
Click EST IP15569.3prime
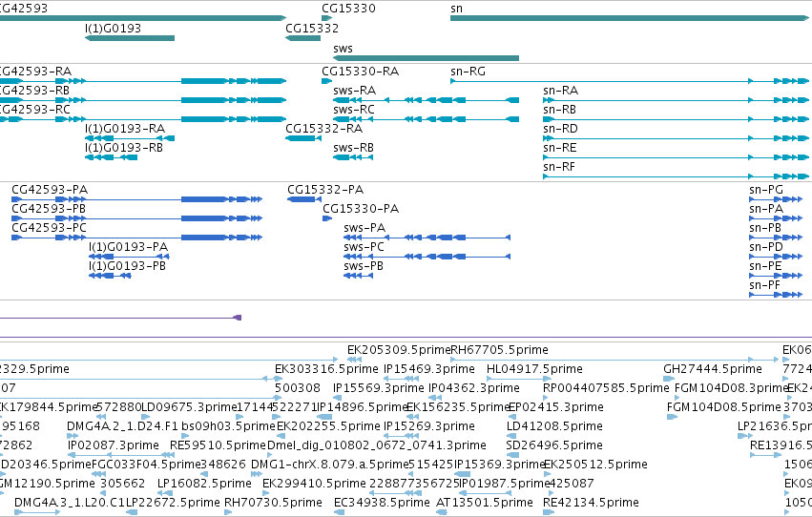pos(378,388)
